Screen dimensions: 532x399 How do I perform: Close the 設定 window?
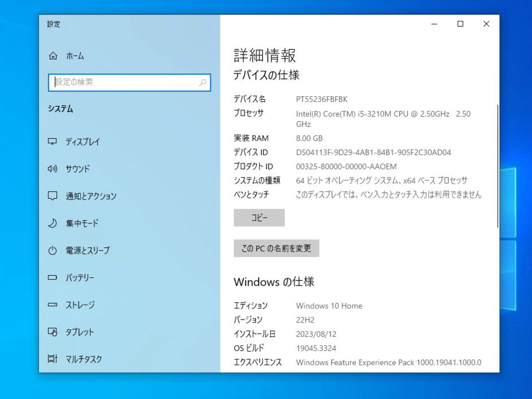(486, 24)
